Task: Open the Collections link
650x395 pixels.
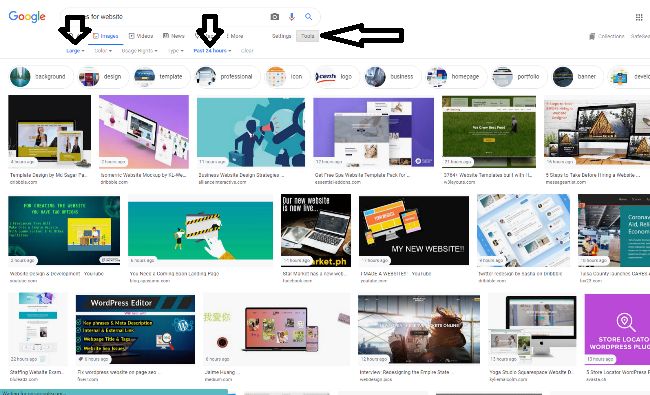Action: pos(607,36)
